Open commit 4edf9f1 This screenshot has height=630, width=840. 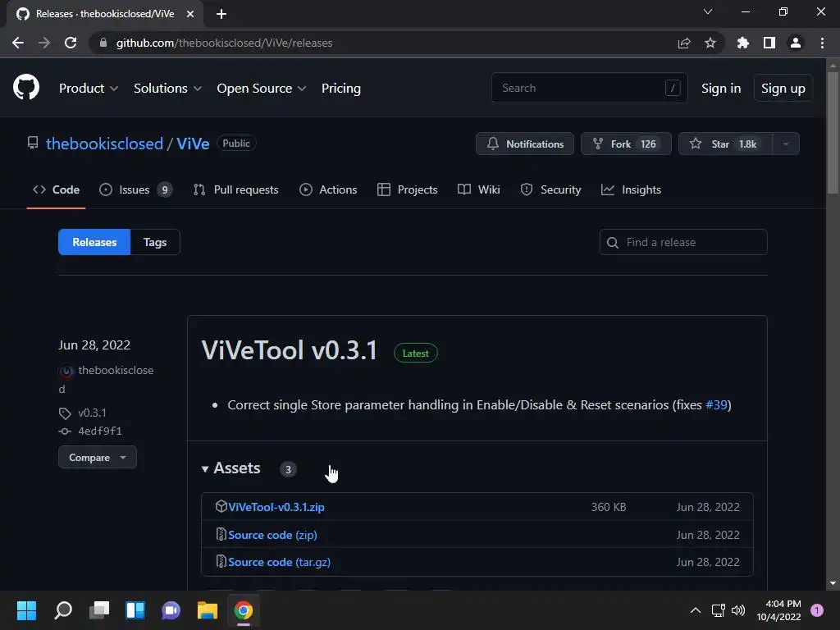tap(100, 431)
